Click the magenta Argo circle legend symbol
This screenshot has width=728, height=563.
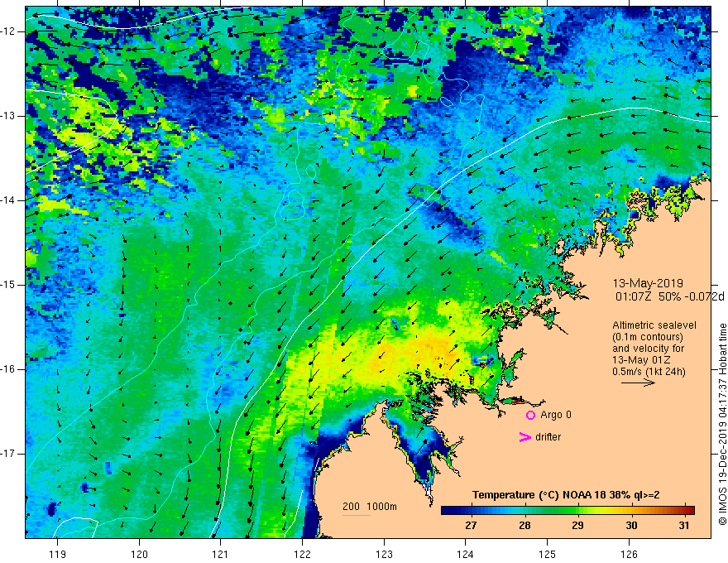click(530, 415)
